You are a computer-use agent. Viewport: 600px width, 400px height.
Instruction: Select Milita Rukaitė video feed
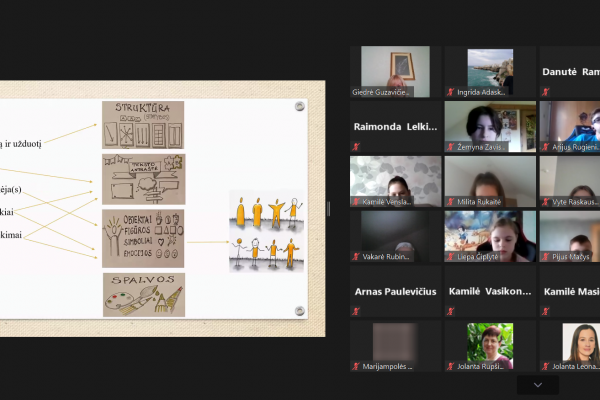[x=490, y=181]
